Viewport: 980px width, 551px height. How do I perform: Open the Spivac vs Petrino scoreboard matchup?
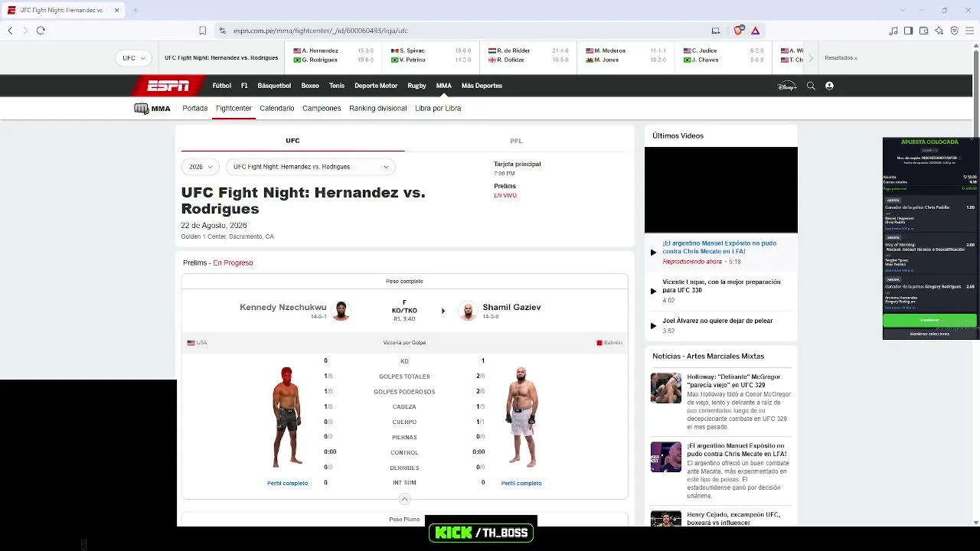tap(431, 55)
